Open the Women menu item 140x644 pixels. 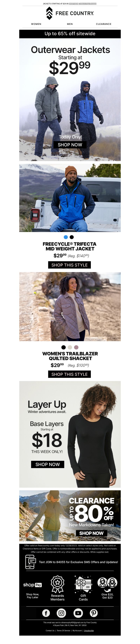36,24
